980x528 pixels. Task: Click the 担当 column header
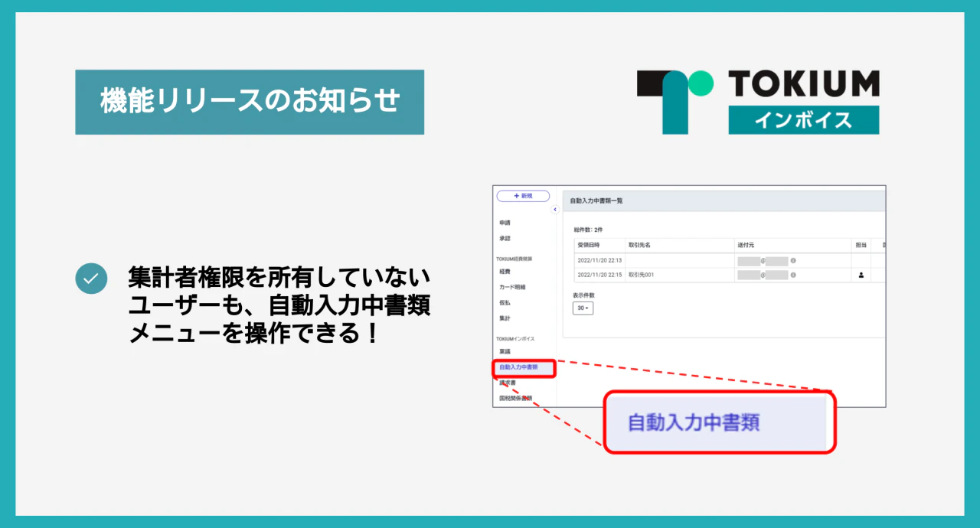[861, 245]
